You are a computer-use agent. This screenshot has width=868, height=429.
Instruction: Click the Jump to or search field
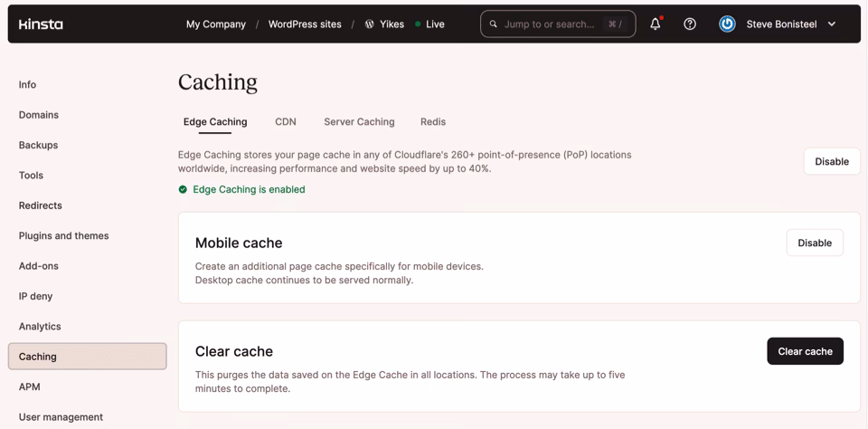pos(550,24)
